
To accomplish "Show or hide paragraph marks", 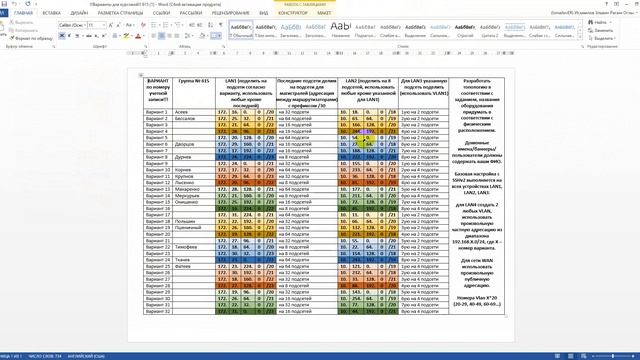I will pos(221,25).
